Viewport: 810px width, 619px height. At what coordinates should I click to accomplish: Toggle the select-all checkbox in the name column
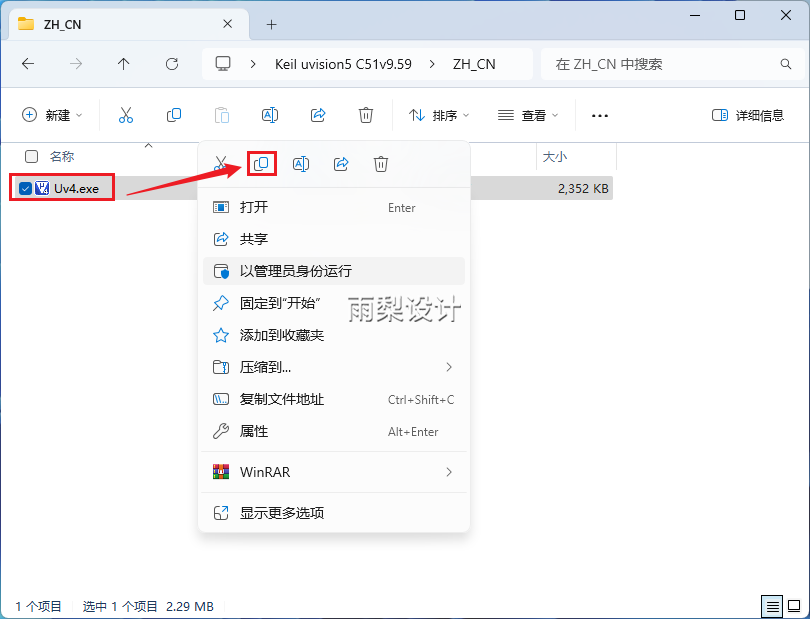coord(30,157)
